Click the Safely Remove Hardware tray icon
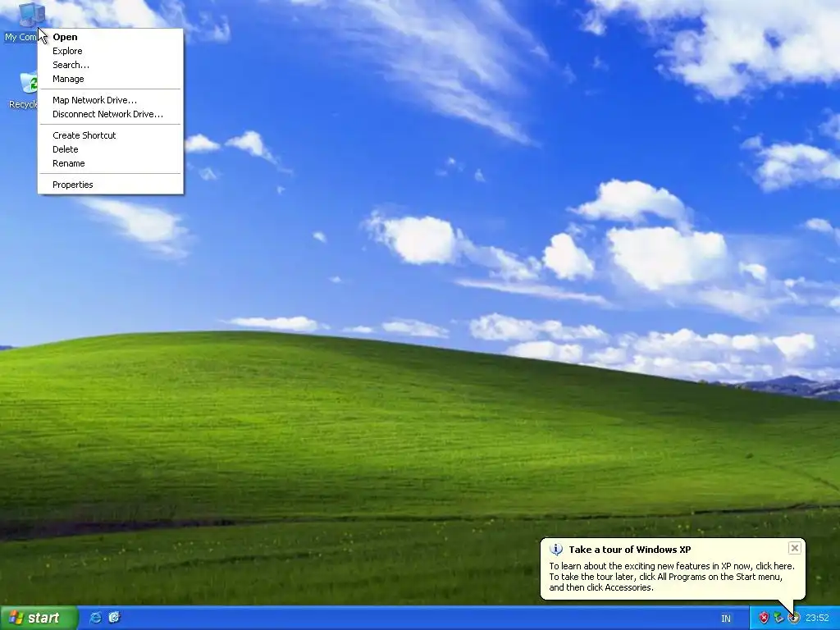 pyautogui.click(x=778, y=619)
